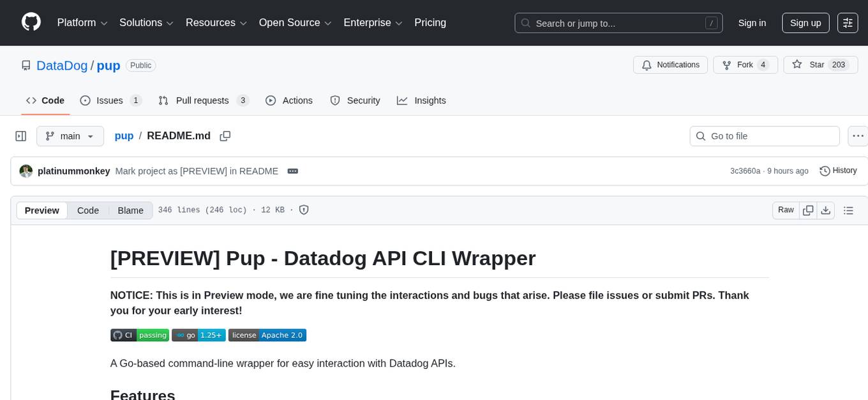Open the Enterprise dropdown
The width and height of the screenshot is (868, 400).
coord(373,22)
